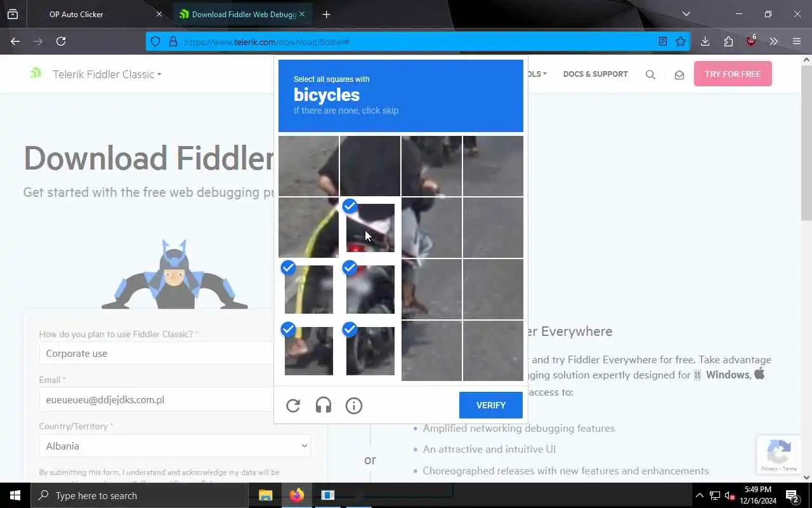The height and width of the screenshot is (508, 812).
Task: Open a new browser tab
Action: click(x=326, y=14)
